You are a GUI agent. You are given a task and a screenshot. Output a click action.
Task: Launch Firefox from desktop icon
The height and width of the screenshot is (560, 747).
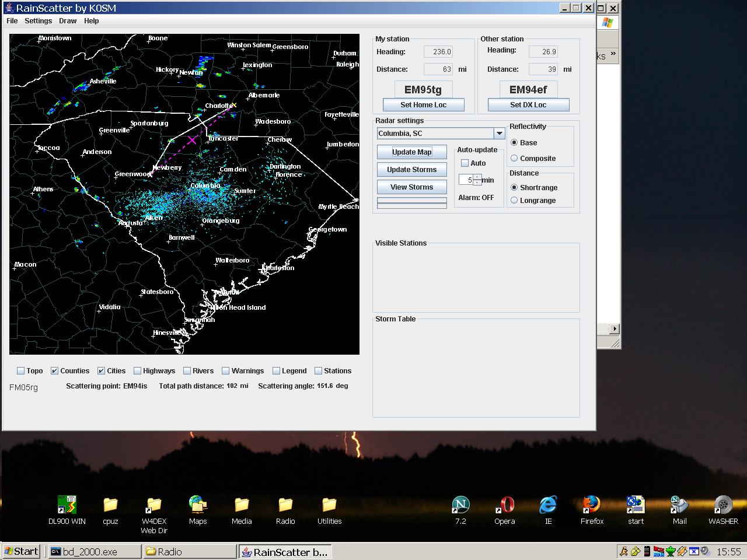click(592, 505)
